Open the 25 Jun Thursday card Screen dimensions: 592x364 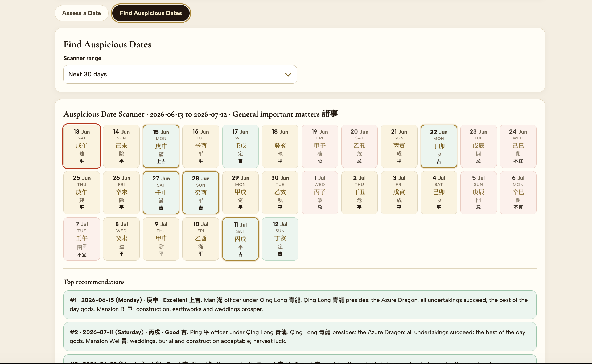82,193
